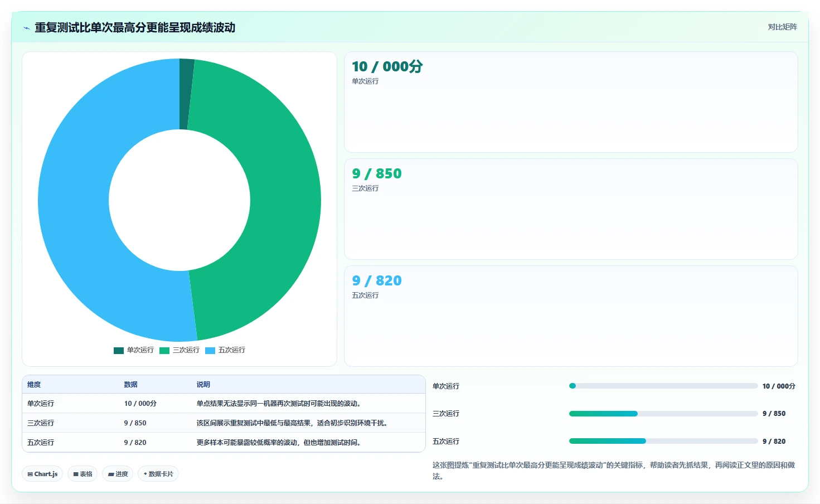This screenshot has height=504, width=820.
Task: Click the 单次运行 progress bar
Action: pos(663,386)
